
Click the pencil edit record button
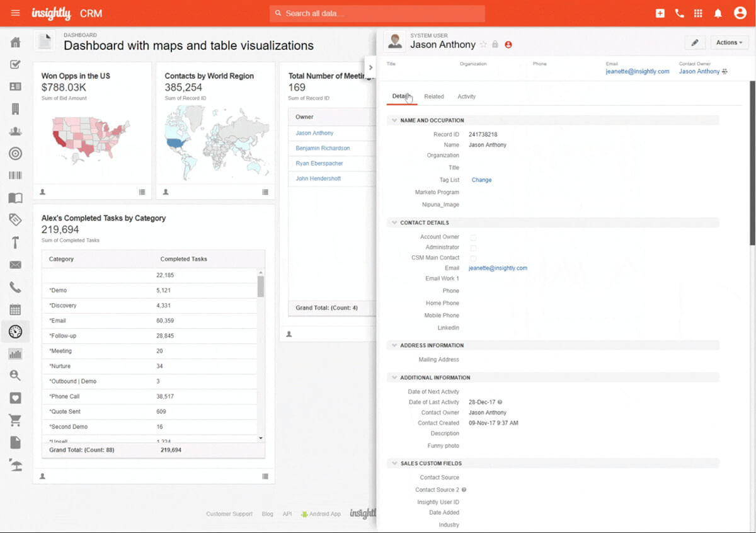pyautogui.click(x=695, y=43)
